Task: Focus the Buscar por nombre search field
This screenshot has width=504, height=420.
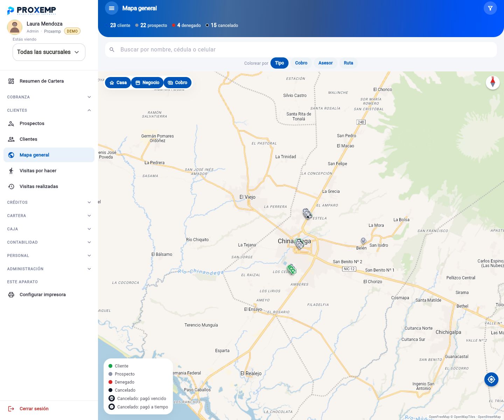Action: click(x=301, y=50)
